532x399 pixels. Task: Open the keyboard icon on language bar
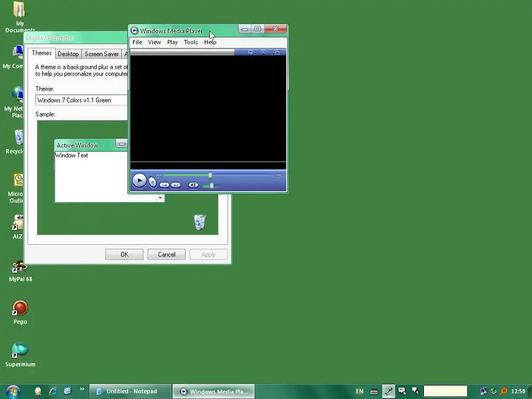(374, 392)
